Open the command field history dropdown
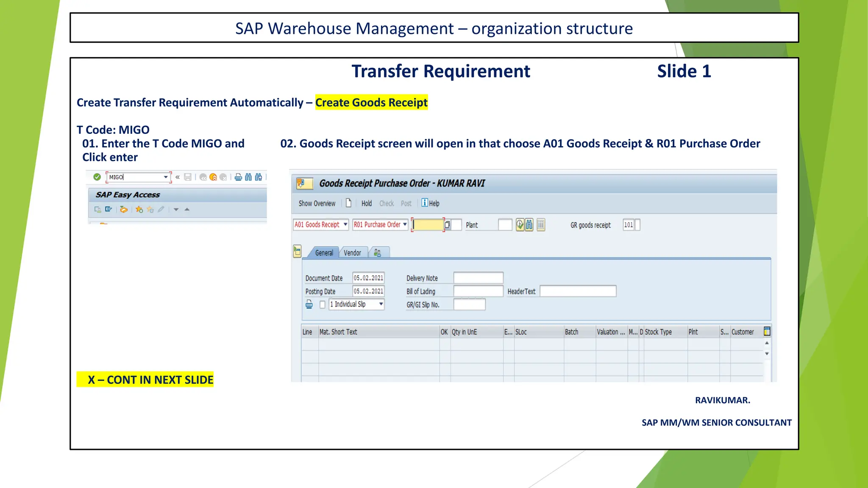868x488 pixels. (x=166, y=177)
